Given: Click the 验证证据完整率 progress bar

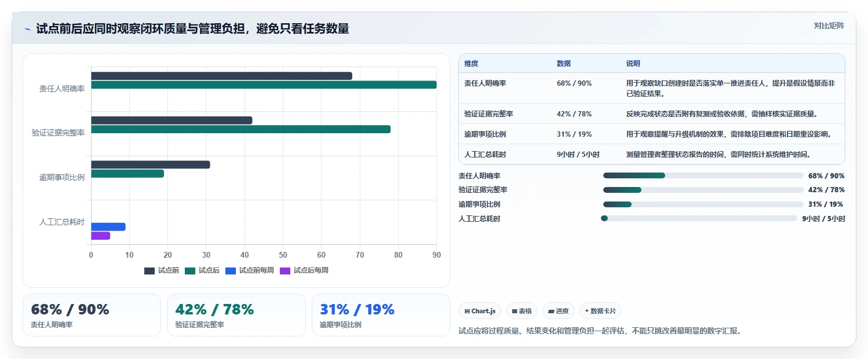Looking at the screenshot, I should [x=703, y=190].
